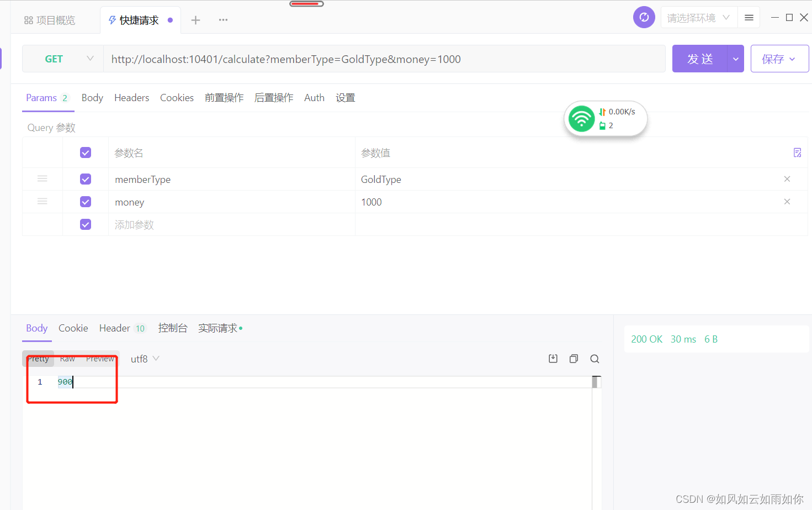Open the 项目概览 project overview tab
Viewport: 812px width, 510px height.
[50, 20]
